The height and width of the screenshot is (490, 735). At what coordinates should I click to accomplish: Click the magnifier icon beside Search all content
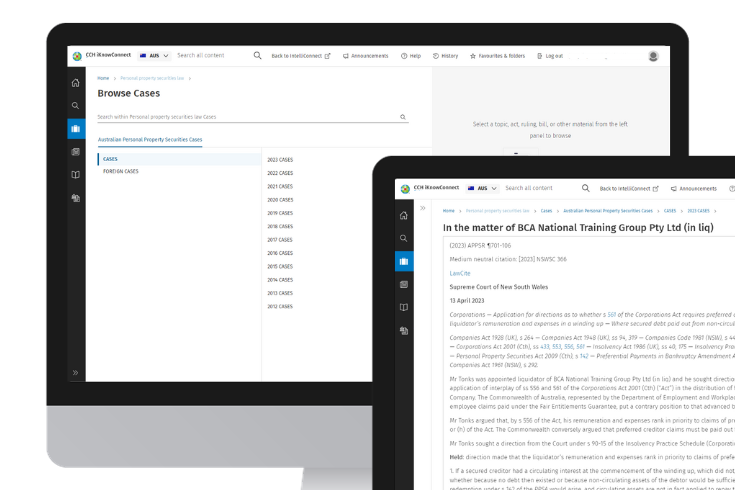[257, 56]
